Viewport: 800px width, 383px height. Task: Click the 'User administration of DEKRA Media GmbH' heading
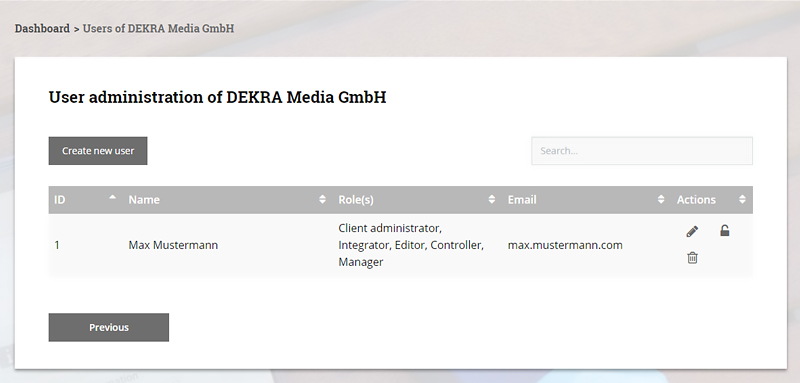tap(217, 97)
